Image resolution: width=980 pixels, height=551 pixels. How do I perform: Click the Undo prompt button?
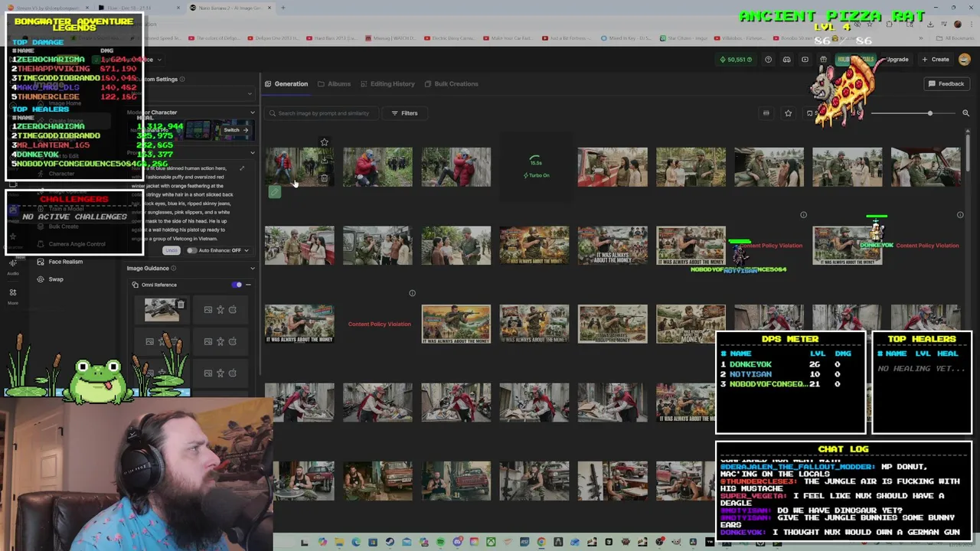point(171,250)
